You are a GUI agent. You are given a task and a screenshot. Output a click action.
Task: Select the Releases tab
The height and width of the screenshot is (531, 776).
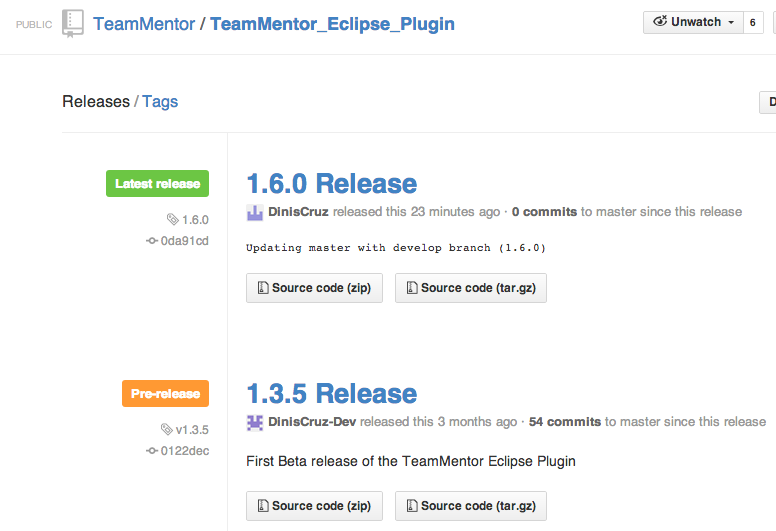pyautogui.click(x=96, y=101)
